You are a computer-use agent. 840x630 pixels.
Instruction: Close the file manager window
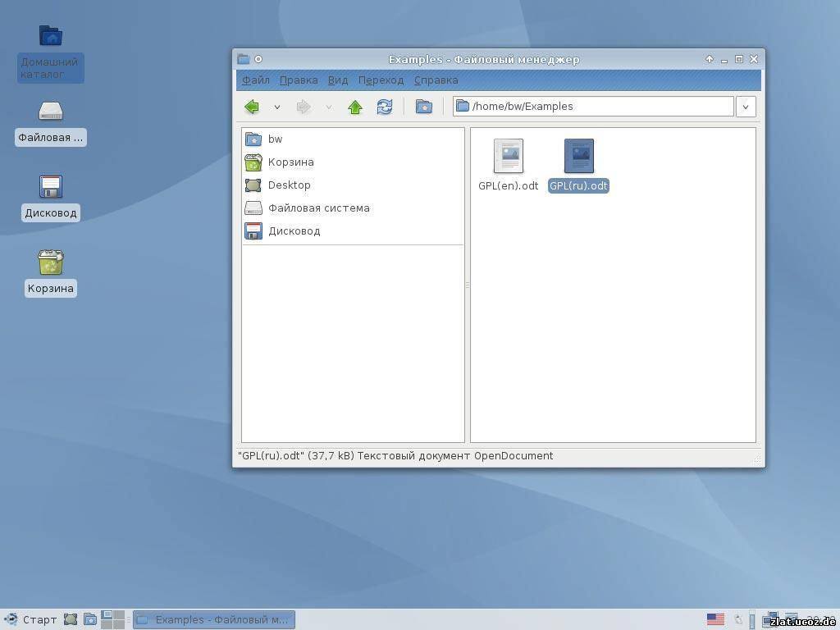[754, 59]
